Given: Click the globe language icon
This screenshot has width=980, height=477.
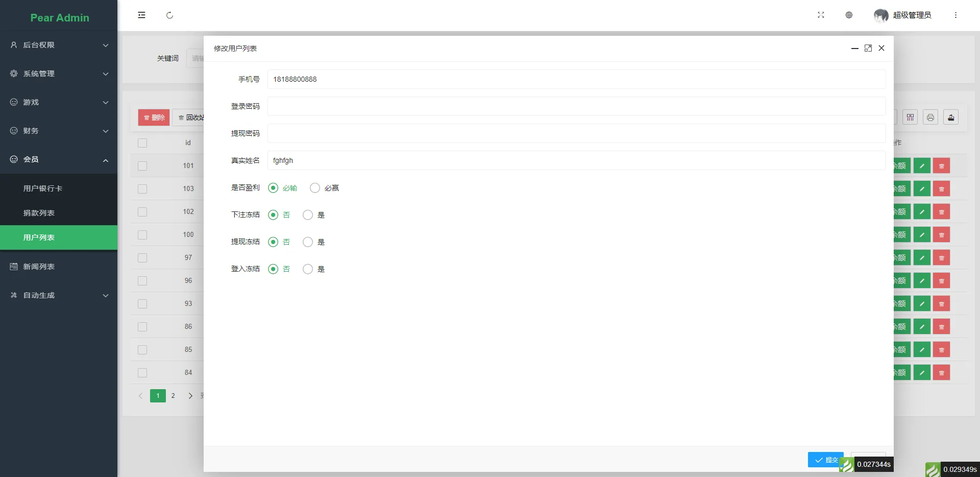Looking at the screenshot, I should (849, 15).
